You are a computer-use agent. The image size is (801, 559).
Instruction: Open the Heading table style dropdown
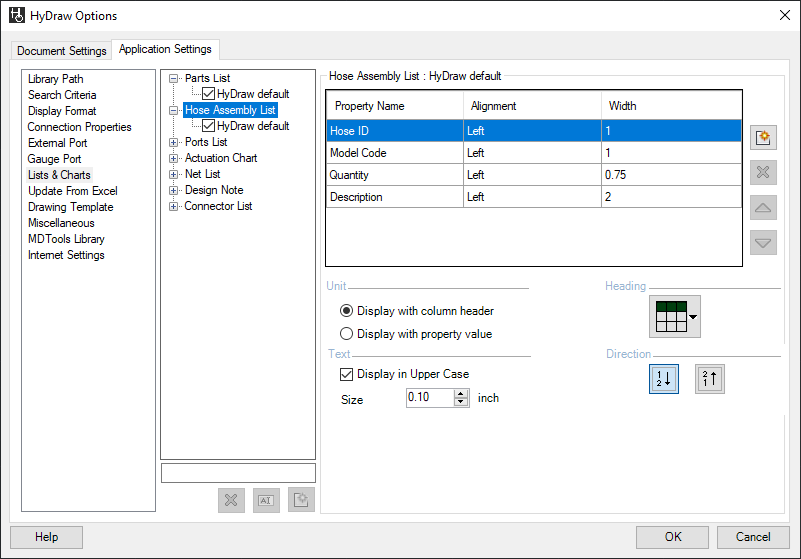pos(675,316)
